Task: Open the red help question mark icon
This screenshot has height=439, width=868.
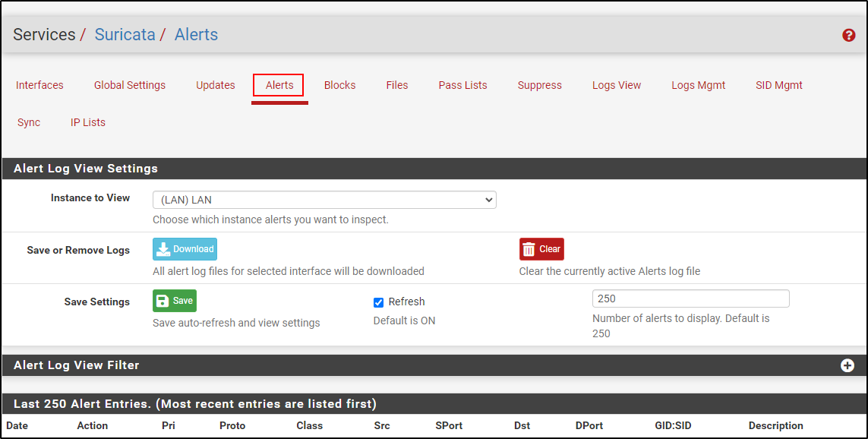Action: pyautogui.click(x=848, y=35)
